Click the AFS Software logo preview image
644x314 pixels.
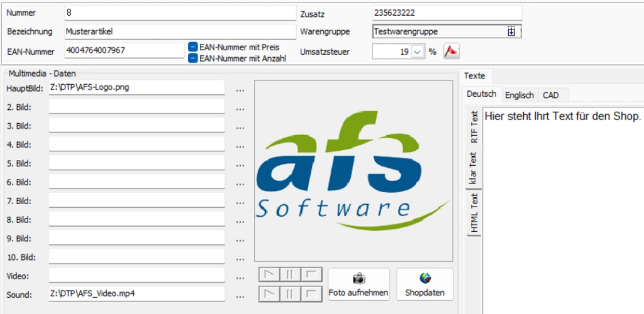(353, 171)
